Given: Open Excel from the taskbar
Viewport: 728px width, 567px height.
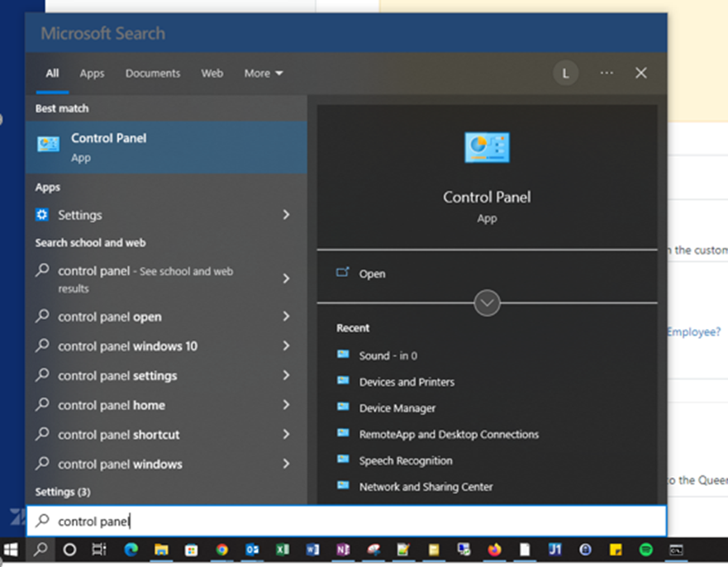Looking at the screenshot, I should click(x=283, y=550).
